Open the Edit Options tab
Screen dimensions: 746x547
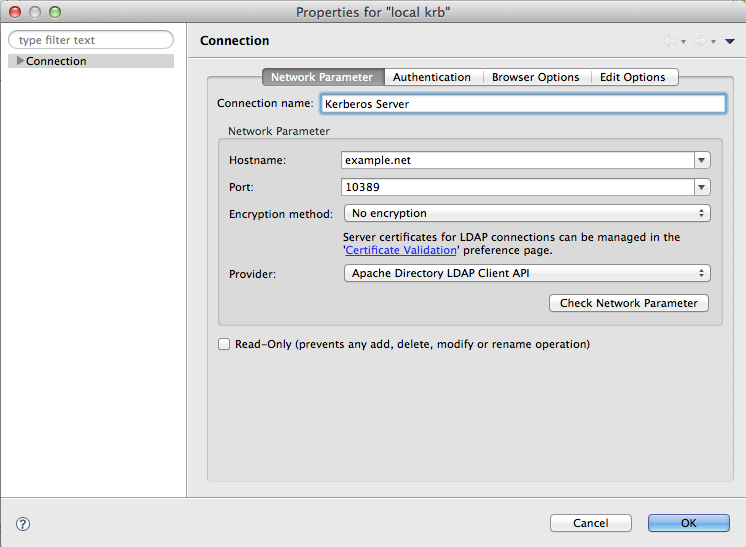[x=632, y=77]
